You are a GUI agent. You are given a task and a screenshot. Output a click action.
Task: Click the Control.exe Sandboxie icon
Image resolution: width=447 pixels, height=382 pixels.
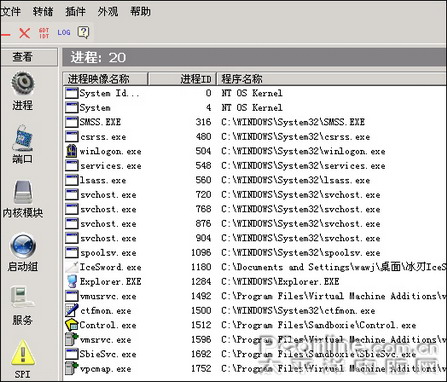tap(71, 325)
